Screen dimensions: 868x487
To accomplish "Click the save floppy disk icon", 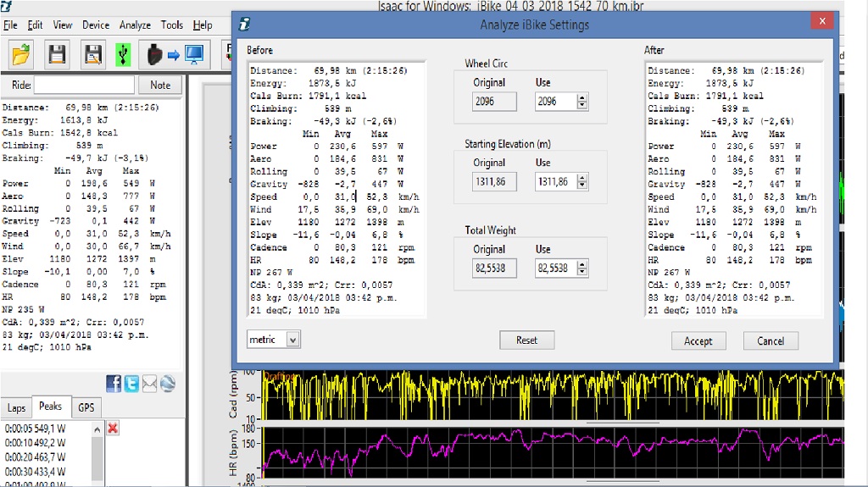I will point(57,55).
